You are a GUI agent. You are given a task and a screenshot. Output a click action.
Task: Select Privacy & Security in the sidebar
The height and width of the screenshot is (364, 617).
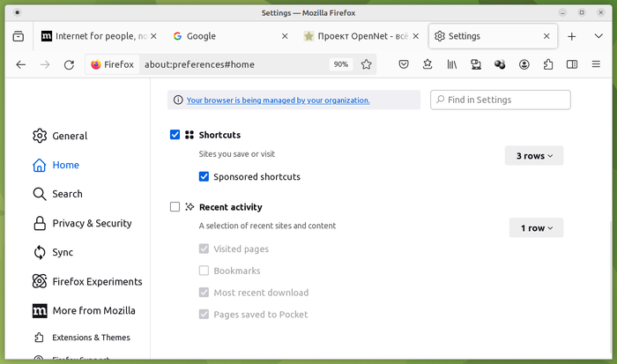coord(92,223)
